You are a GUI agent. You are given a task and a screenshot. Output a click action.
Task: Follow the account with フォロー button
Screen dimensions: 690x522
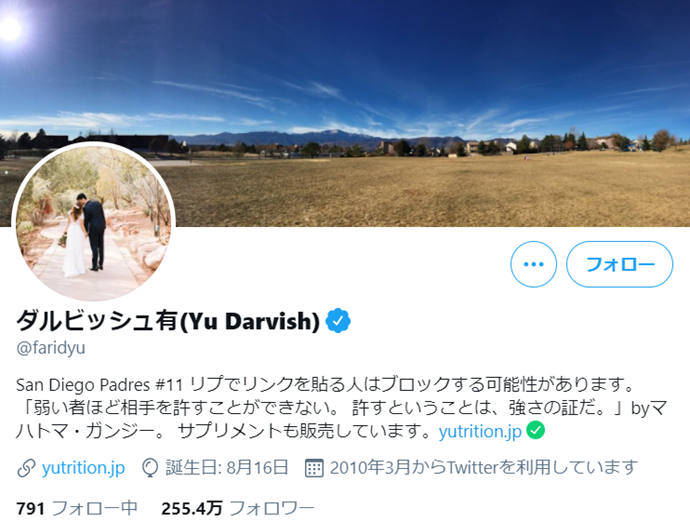pos(620,264)
